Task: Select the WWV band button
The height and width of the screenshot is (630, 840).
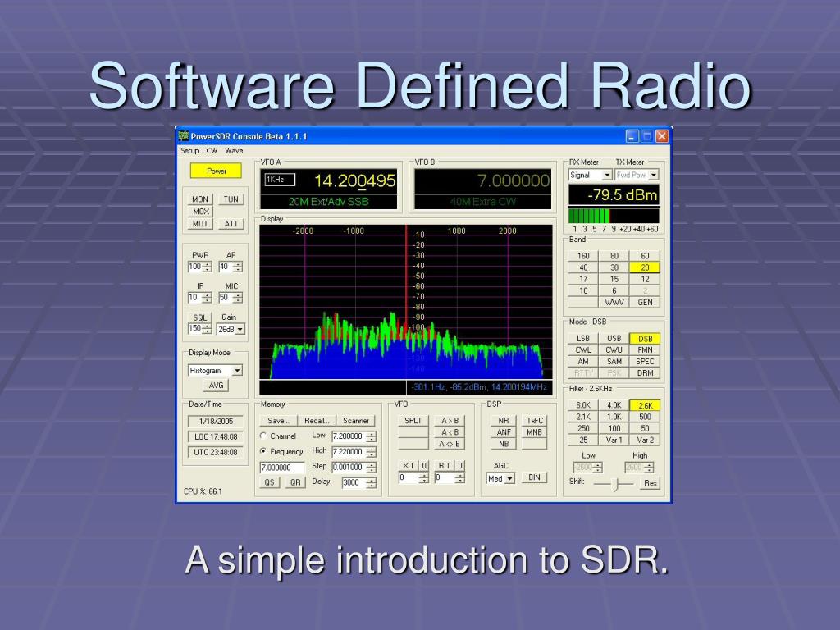Action: 614,302
